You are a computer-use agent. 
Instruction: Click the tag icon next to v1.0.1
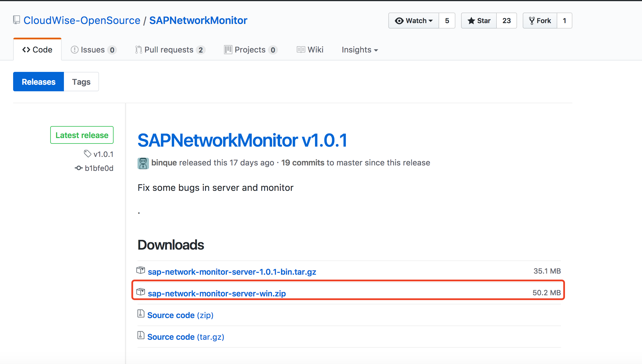(x=87, y=154)
